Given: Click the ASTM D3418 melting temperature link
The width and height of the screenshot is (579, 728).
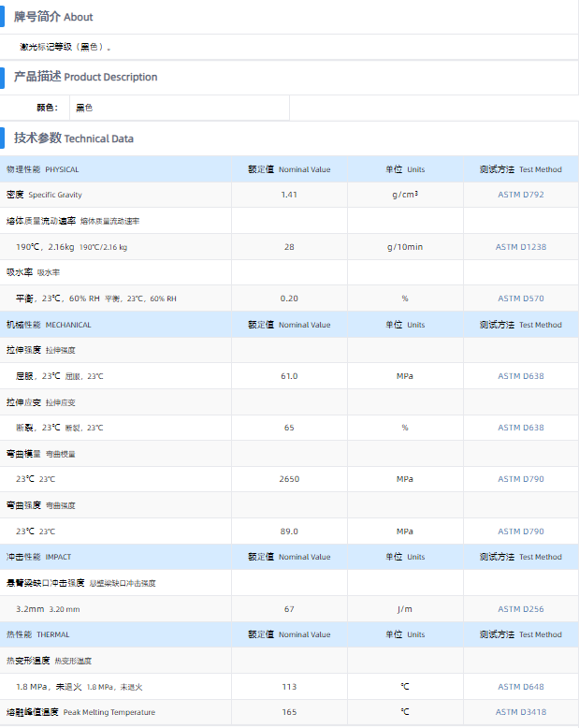Looking at the screenshot, I should tap(520, 712).
